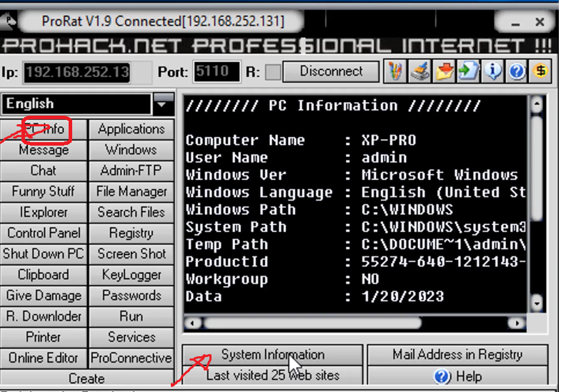Click the info panel scroll down arrow
Image resolution: width=561 pixels, height=392 pixels.
537,303
